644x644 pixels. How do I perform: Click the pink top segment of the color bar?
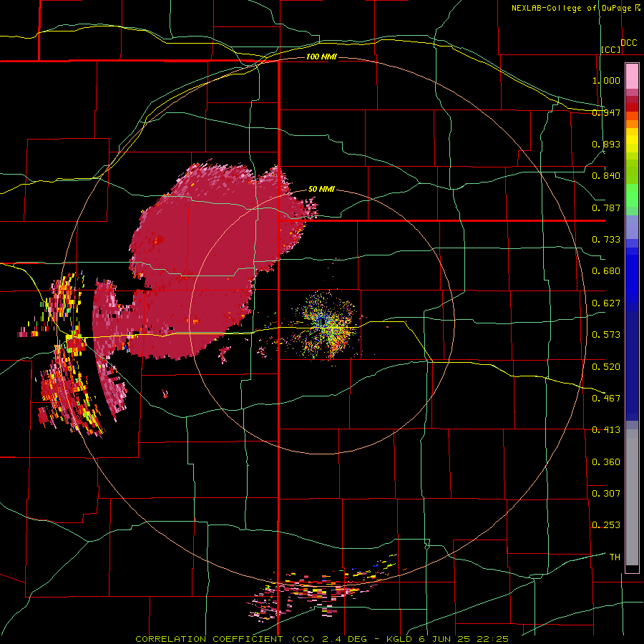pyautogui.click(x=632, y=76)
